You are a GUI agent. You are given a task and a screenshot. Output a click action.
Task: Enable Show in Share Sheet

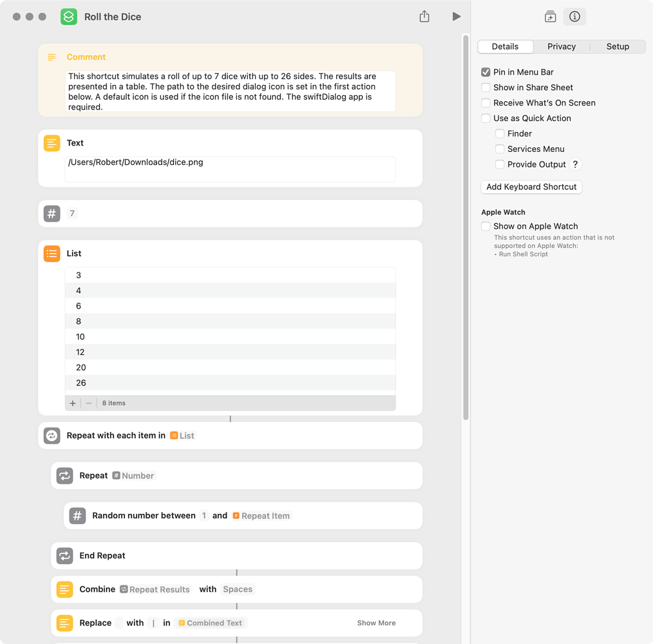pyautogui.click(x=485, y=87)
